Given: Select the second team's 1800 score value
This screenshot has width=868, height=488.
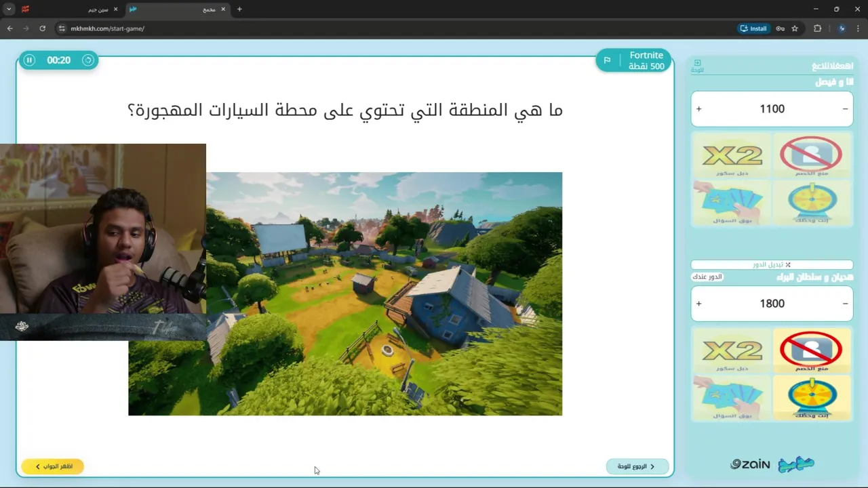Looking at the screenshot, I should pyautogui.click(x=772, y=304).
